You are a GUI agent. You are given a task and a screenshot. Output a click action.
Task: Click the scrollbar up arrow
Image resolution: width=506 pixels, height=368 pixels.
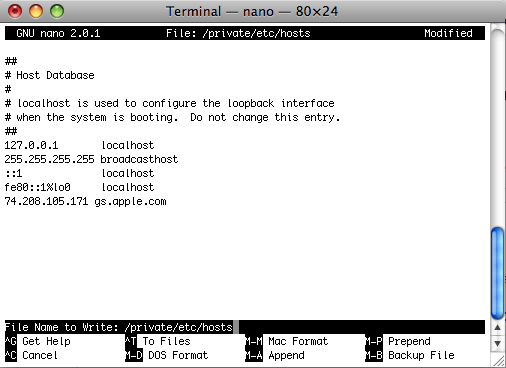coord(497,327)
